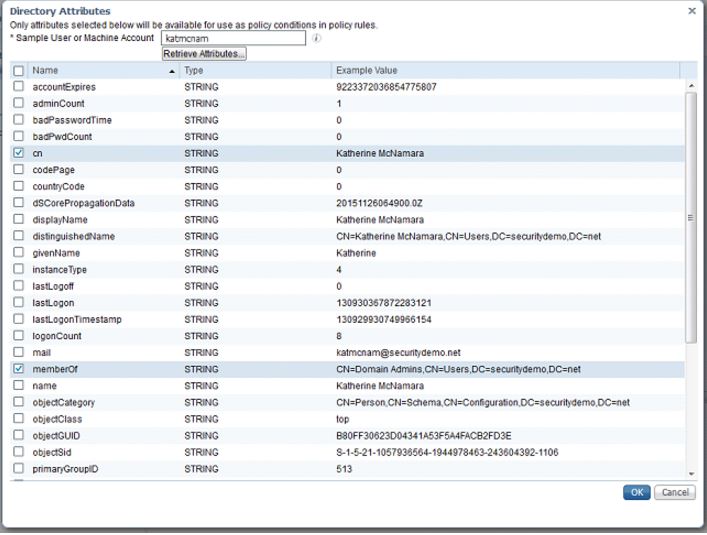
Task: Select the cn attribute name
Action: click(x=37, y=154)
